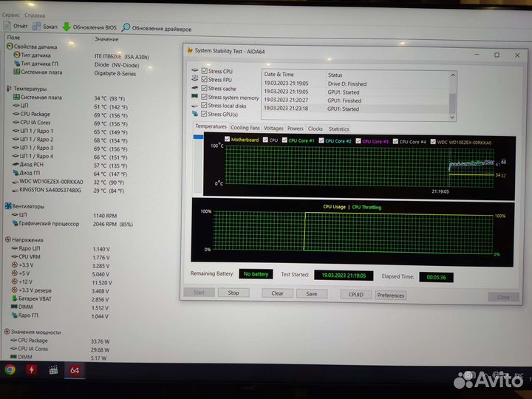Collapse the Вентиляторы fans group
The height and width of the screenshot is (399, 532).
(x=7, y=206)
